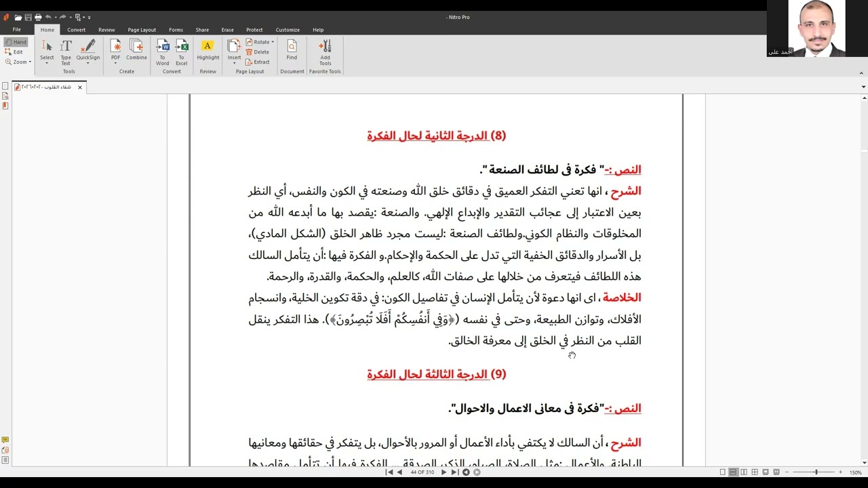Click Add Tools in Favorite Tools
The image size is (868, 488).
pos(325,52)
